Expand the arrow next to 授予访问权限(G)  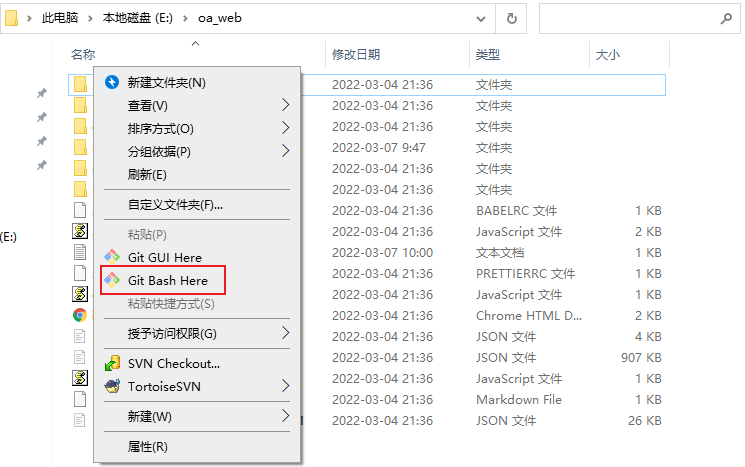point(285,333)
